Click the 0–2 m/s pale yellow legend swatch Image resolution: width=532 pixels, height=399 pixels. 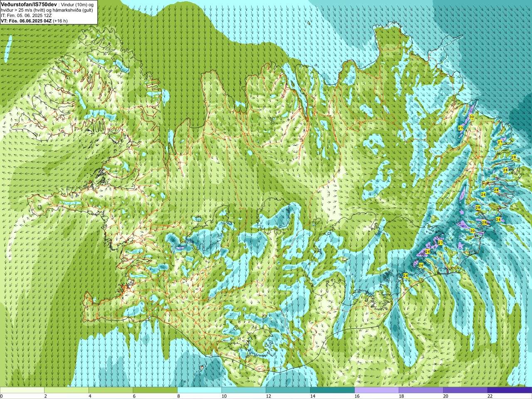pyautogui.click(x=22, y=390)
